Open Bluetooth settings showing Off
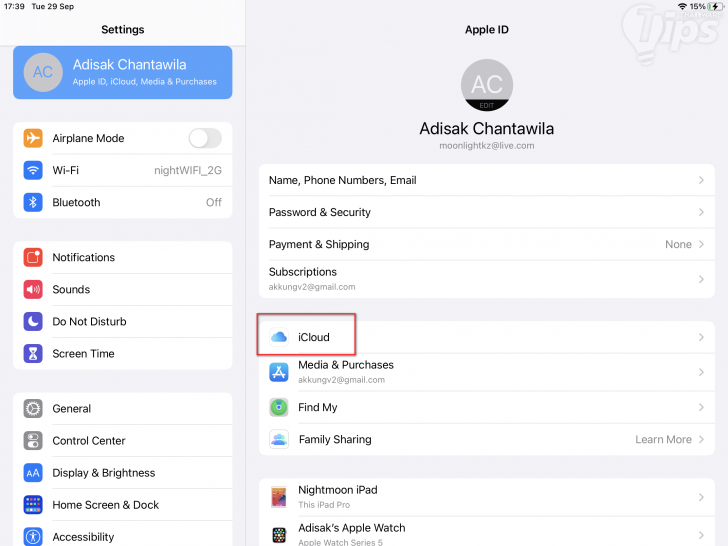This screenshot has width=728, height=546. tap(123, 202)
